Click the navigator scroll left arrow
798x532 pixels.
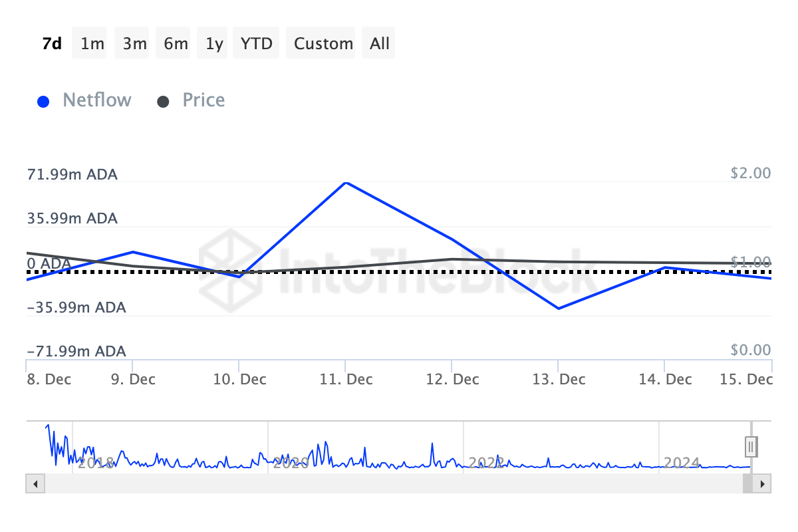click(35, 483)
